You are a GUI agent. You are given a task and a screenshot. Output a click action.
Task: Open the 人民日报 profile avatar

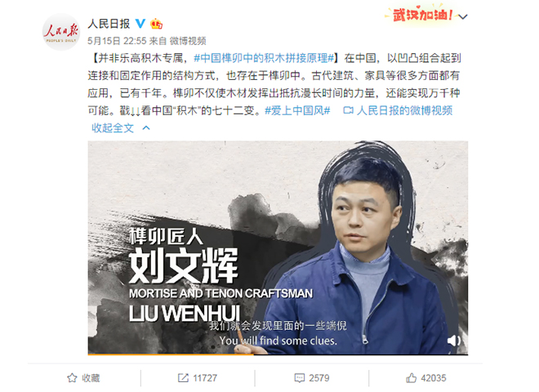point(61,32)
